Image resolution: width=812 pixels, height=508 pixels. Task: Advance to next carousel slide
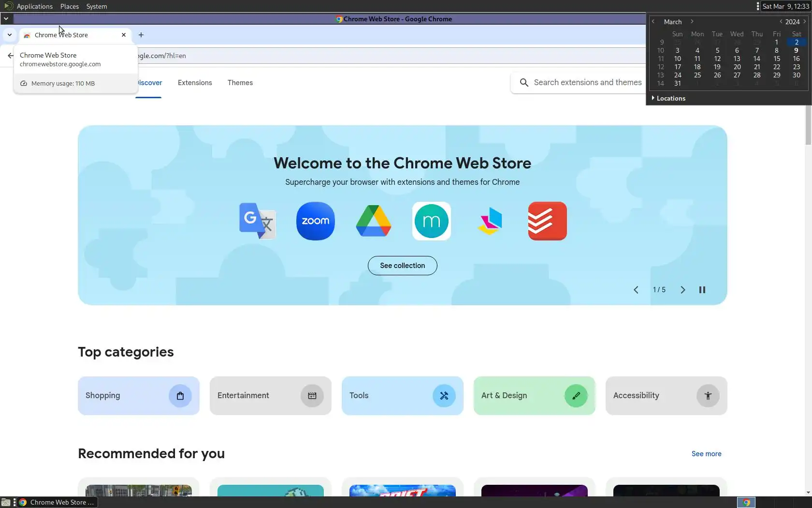pyautogui.click(x=683, y=290)
